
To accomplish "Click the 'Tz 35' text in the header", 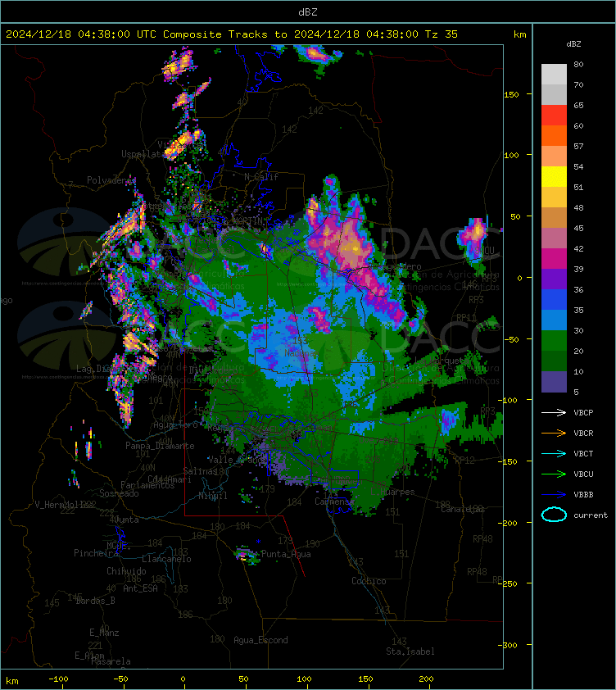I will coord(442,34).
